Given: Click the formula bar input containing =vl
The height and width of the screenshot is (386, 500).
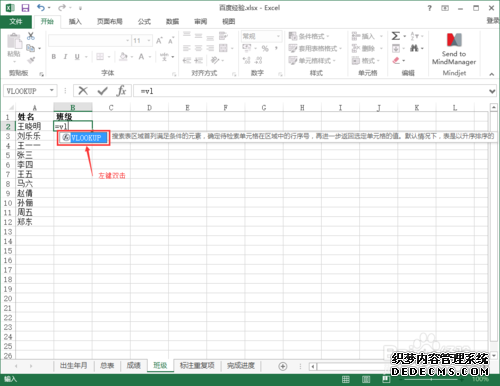Looking at the screenshot, I should point(311,91).
